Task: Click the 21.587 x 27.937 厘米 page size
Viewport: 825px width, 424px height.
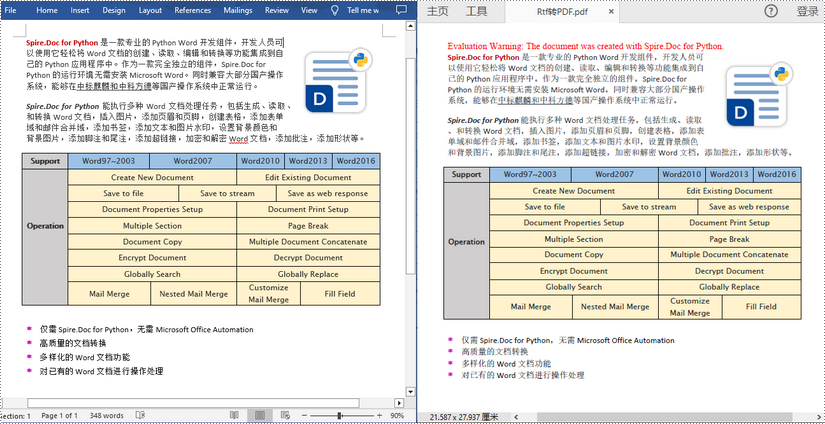Action: (464, 417)
